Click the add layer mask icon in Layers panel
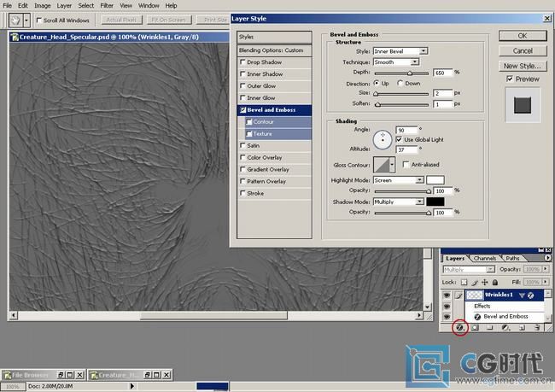Viewport: 555px width, 392px height. click(476, 328)
